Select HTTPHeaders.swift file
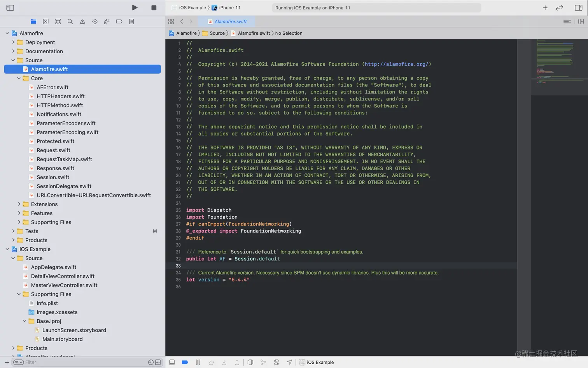This screenshot has width=588, height=368. point(60,96)
